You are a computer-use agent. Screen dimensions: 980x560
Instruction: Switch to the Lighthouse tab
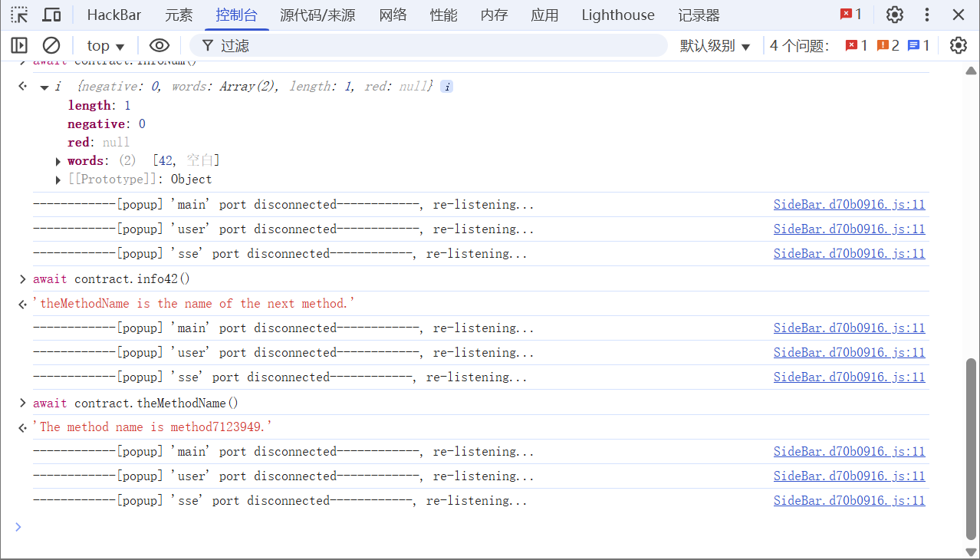click(x=618, y=15)
